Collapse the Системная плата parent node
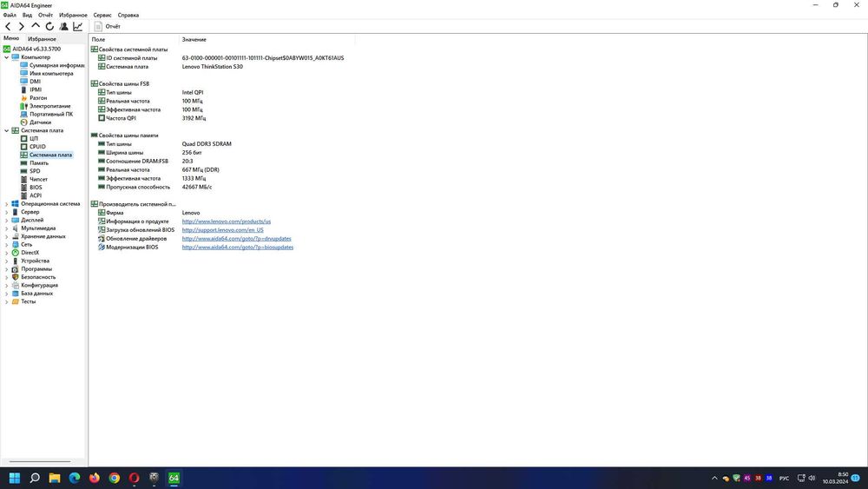Image resolution: width=868 pixels, height=489 pixels. [x=7, y=130]
